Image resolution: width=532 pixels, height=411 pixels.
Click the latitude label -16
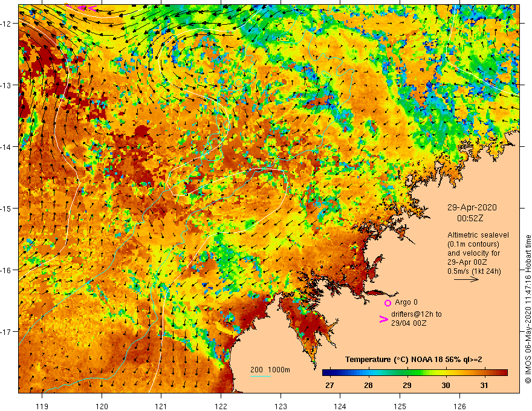[7, 270]
